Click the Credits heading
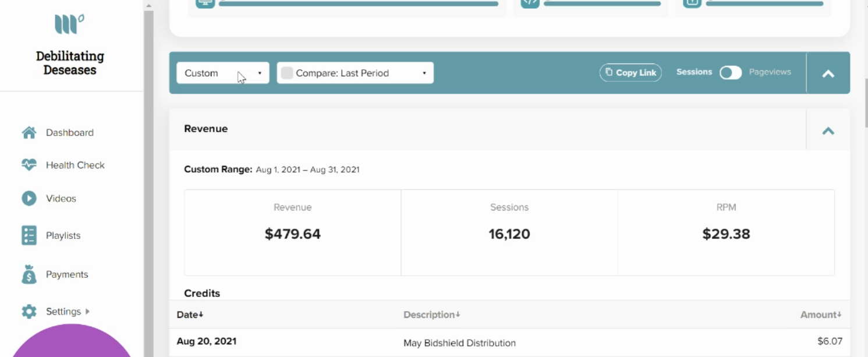Image resolution: width=868 pixels, height=357 pixels. coord(202,293)
